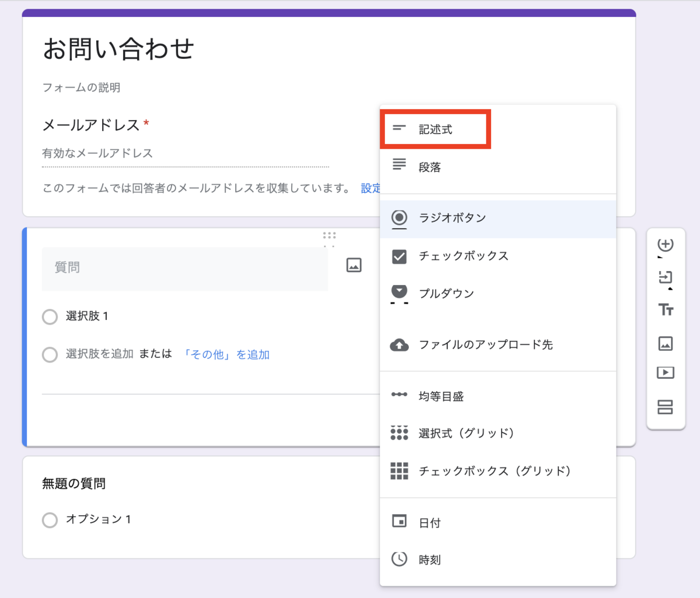Select the 選択肢 1 radio button
Image resolution: width=700 pixels, height=598 pixels.
[50, 316]
